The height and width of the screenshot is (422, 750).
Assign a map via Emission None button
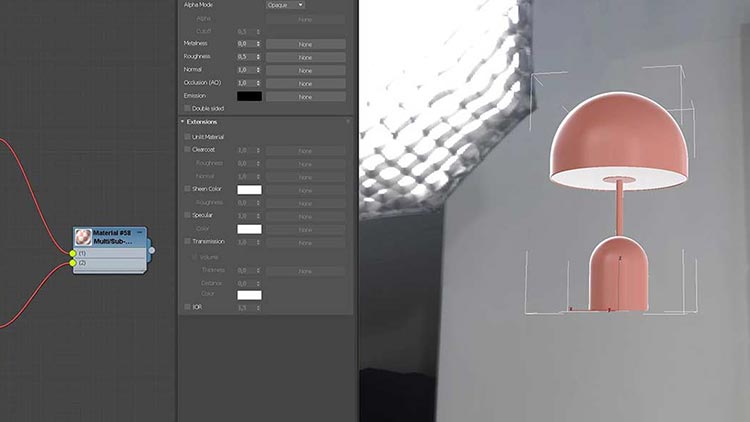(305, 97)
